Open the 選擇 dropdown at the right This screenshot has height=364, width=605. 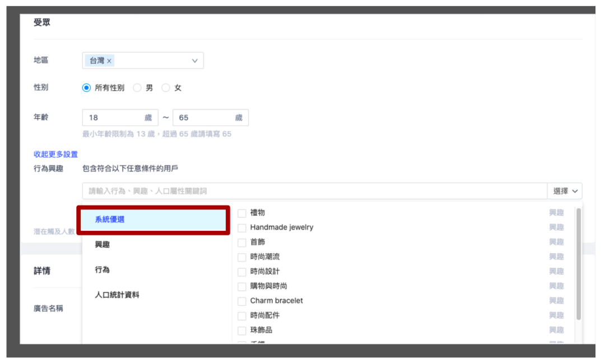pyautogui.click(x=565, y=191)
